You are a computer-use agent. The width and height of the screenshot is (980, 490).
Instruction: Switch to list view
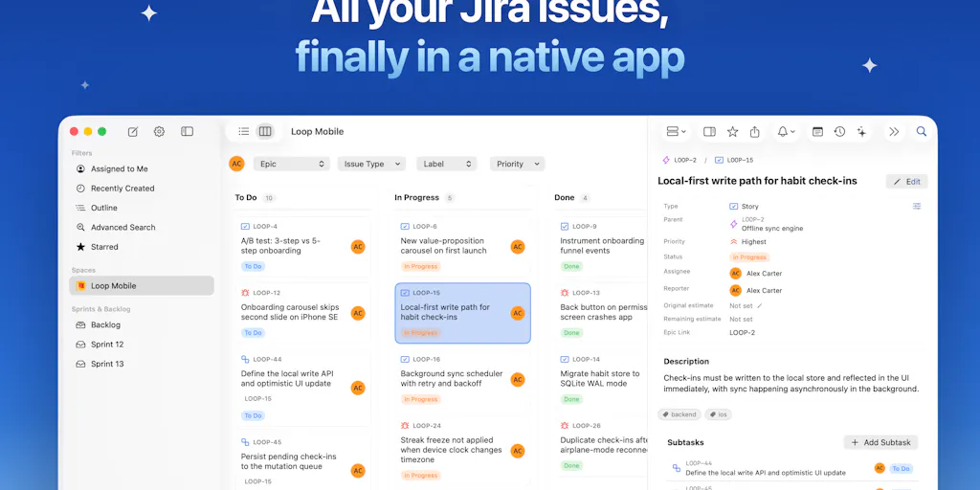tap(244, 131)
